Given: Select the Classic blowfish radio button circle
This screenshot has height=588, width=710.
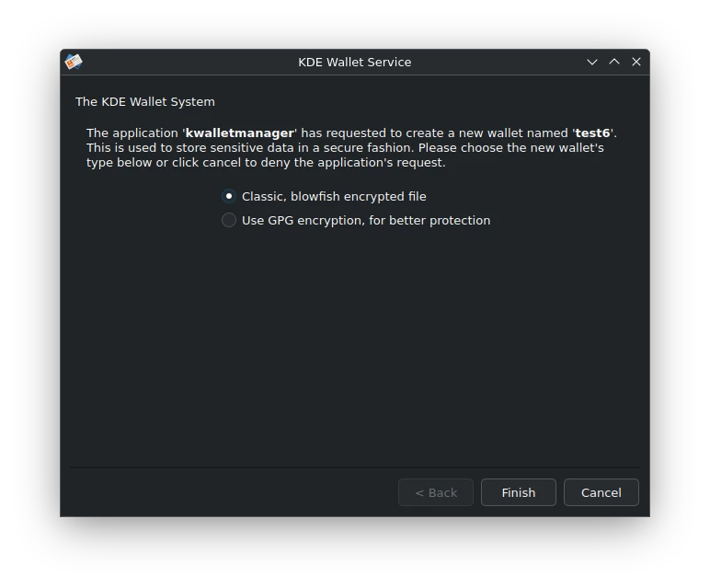Looking at the screenshot, I should coord(229,196).
